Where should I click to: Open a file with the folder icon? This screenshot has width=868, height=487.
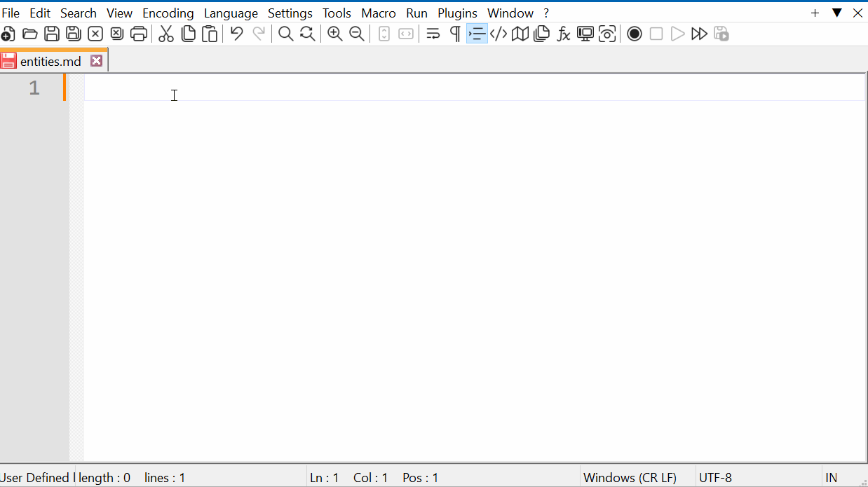pos(29,33)
